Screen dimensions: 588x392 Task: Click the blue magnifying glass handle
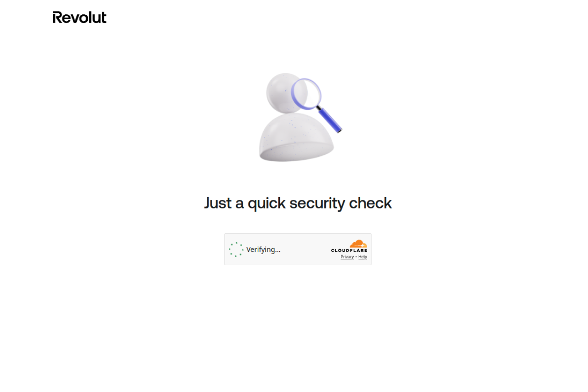(x=330, y=119)
